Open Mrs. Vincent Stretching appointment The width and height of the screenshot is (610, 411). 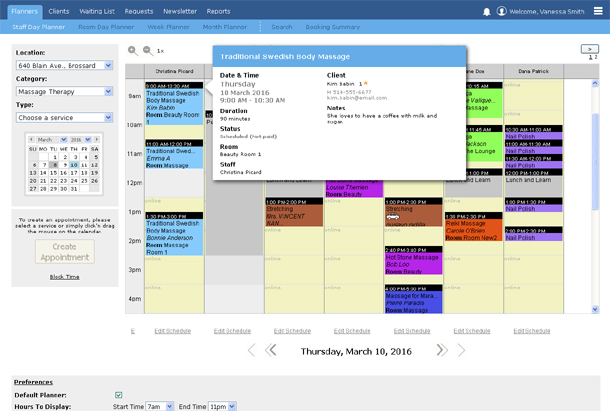point(294,213)
